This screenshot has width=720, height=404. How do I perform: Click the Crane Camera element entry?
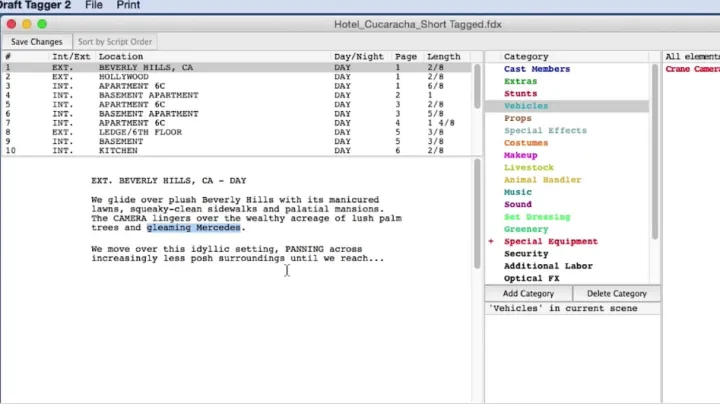coord(692,69)
